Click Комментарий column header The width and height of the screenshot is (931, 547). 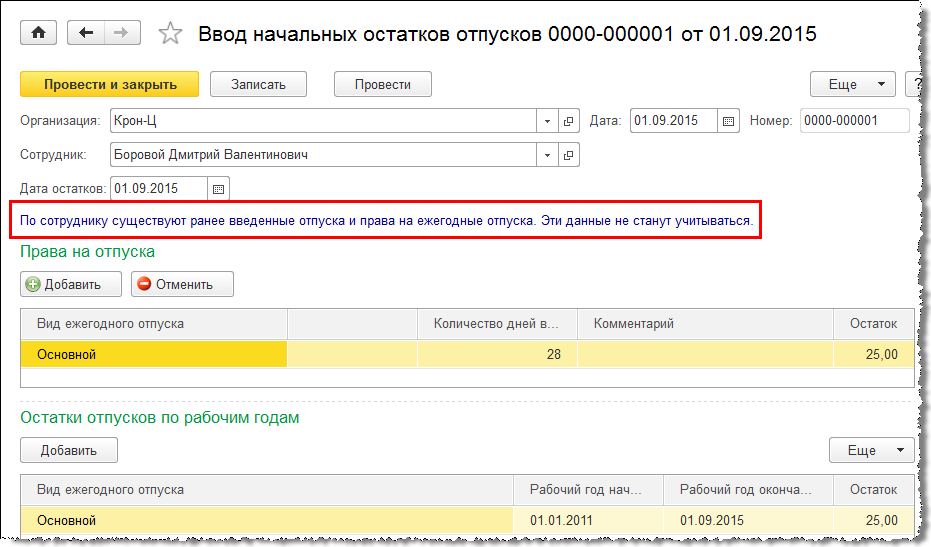pos(705,324)
